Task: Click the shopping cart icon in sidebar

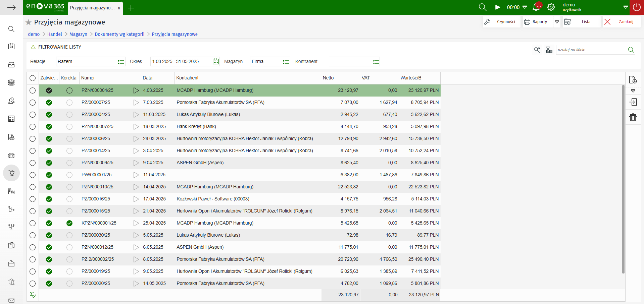Action: pos(11,173)
